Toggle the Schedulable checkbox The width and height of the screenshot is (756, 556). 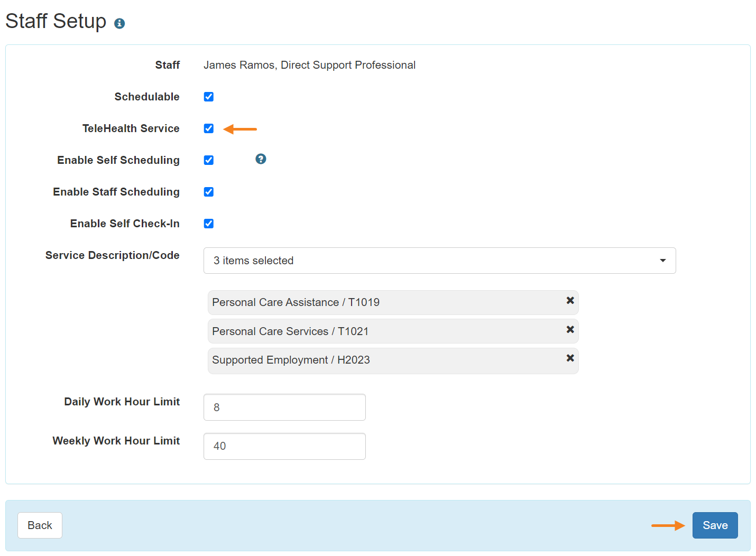point(208,96)
